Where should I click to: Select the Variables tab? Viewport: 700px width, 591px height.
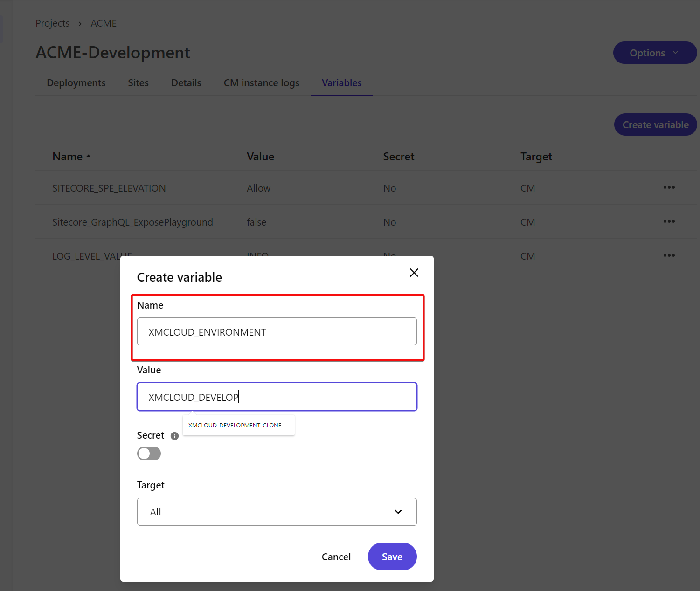[x=341, y=83]
